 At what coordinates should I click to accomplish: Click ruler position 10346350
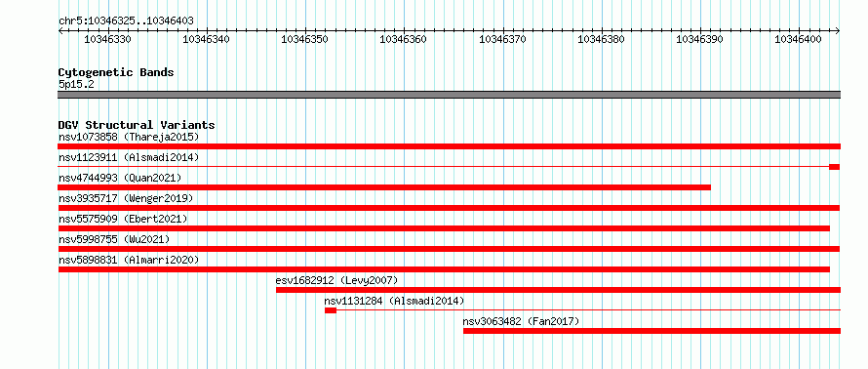coord(304,39)
